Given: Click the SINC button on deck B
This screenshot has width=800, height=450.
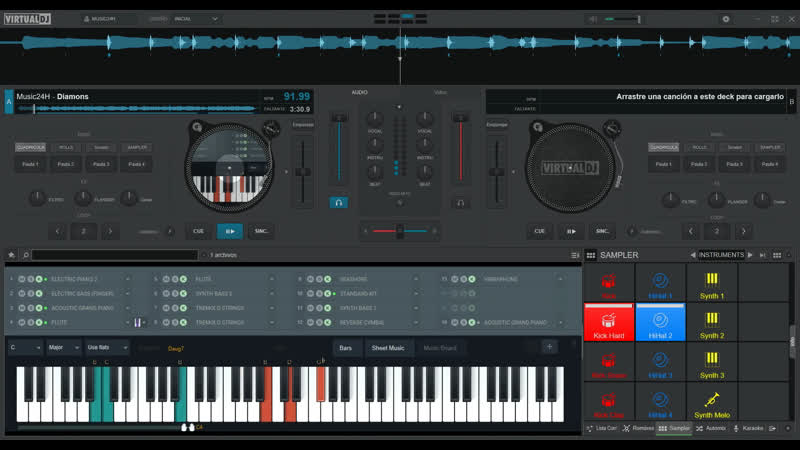Looking at the screenshot, I should pos(603,231).
